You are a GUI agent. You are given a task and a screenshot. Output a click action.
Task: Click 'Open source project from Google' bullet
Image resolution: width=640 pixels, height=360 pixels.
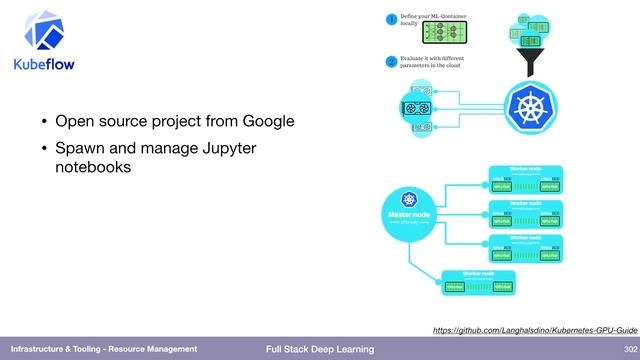[175, 121]
